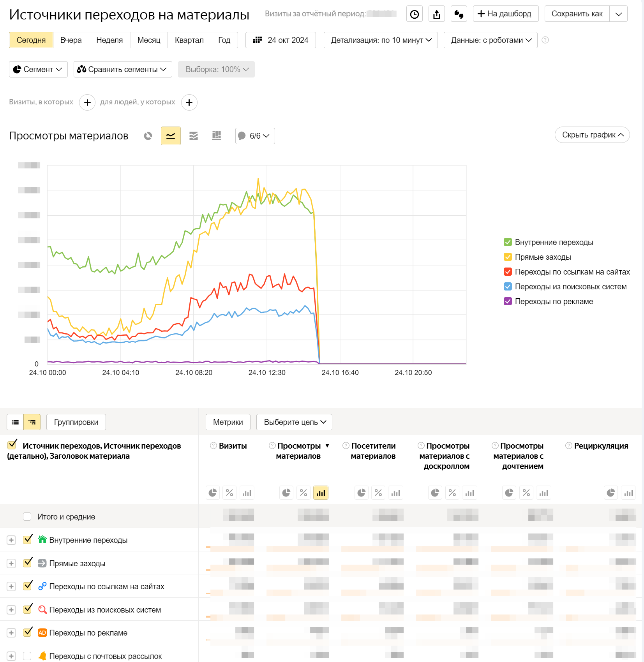Toggle purple Переходы по рекламе legend swatch
Screen dimensions: 644x662
coord(508,301)
